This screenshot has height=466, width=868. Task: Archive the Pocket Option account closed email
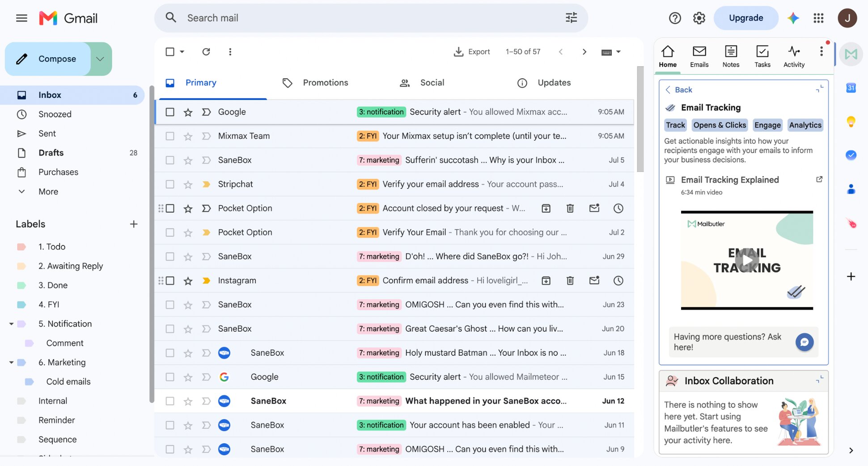pos(546,208)
